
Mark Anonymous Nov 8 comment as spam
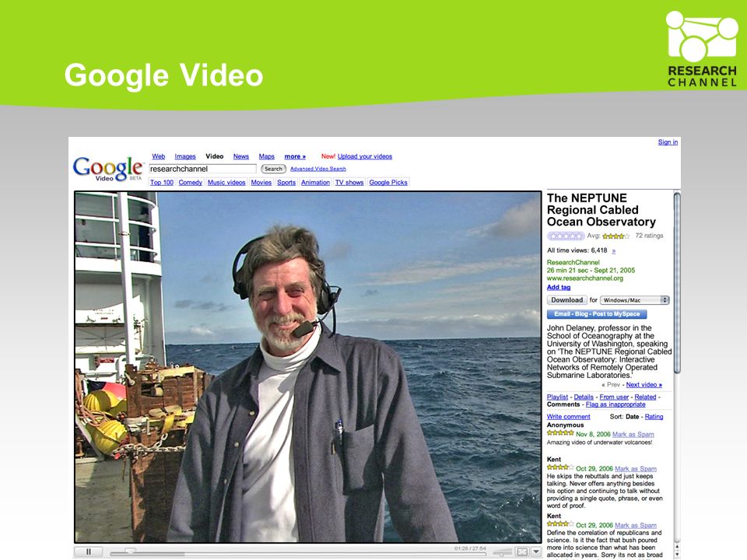[633, 434]
